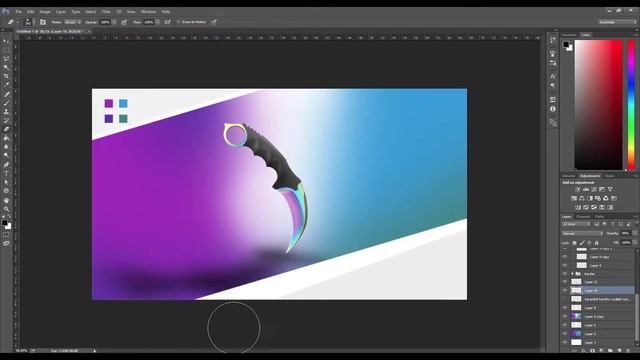Screen dimensions: 640x360
Task: Click the layer Opacity value field
Action: pos(626,233)
